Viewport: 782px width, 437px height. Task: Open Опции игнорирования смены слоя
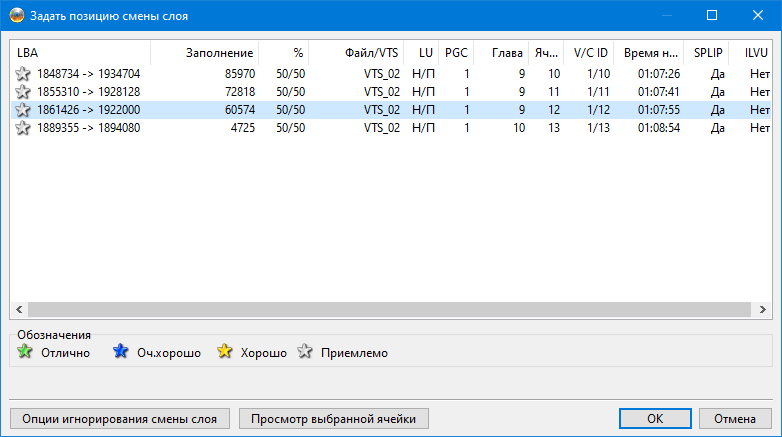(120, 418)
